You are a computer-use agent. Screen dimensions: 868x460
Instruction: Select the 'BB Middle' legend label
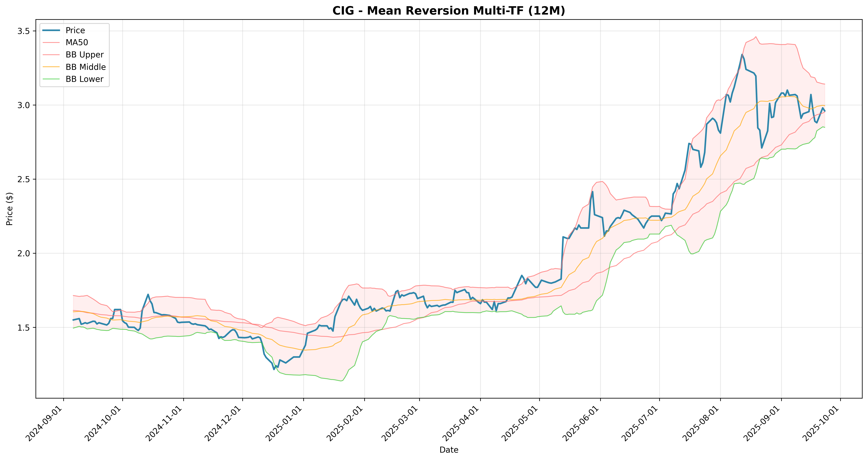[86, 67]
